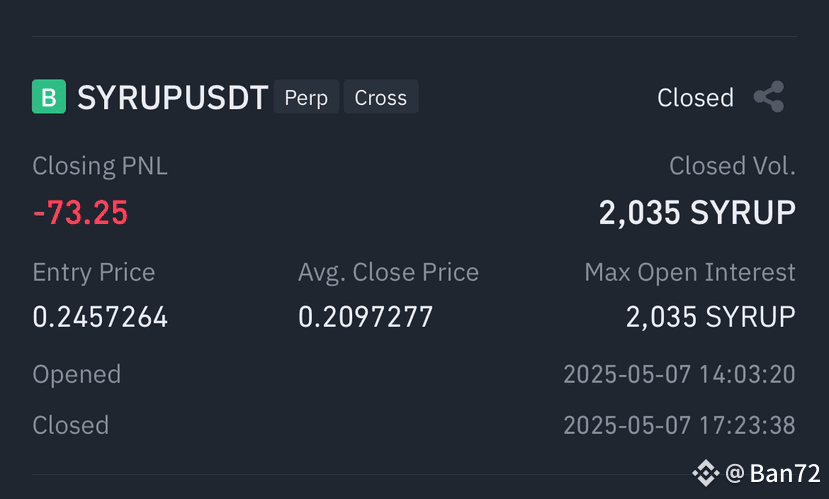
Task: Click the Closed status label at top right
Action: (x=695, y=98)
